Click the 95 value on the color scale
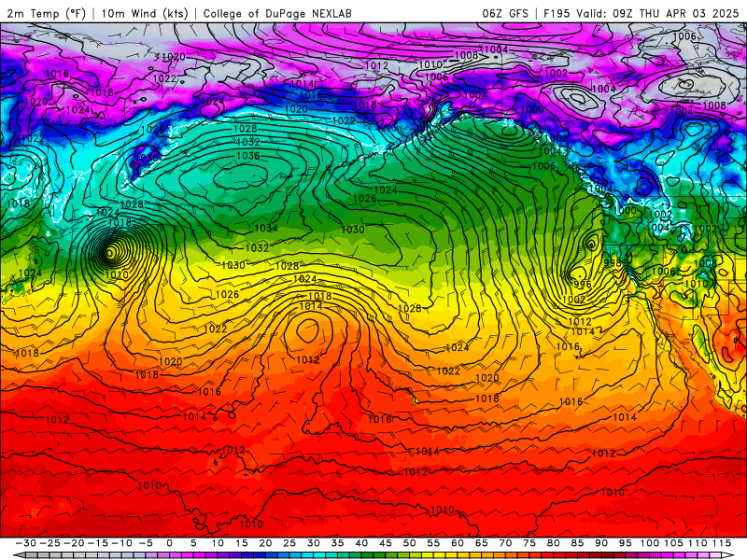The height and width of the screenshot is (560, 747). 625,543
